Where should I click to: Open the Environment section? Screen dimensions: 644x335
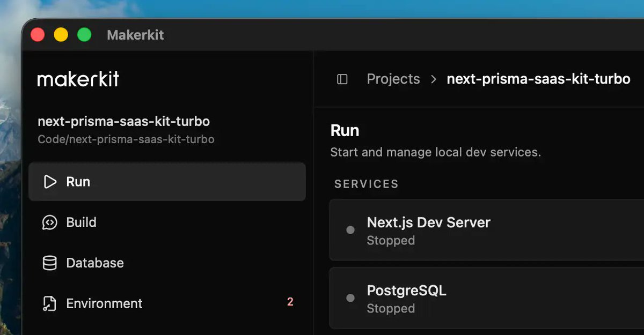167,303
